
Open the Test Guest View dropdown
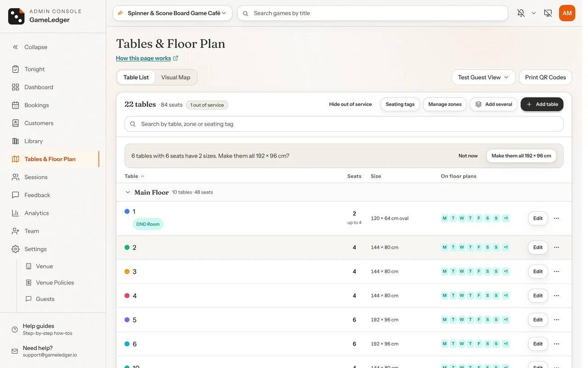coord(484,77)
